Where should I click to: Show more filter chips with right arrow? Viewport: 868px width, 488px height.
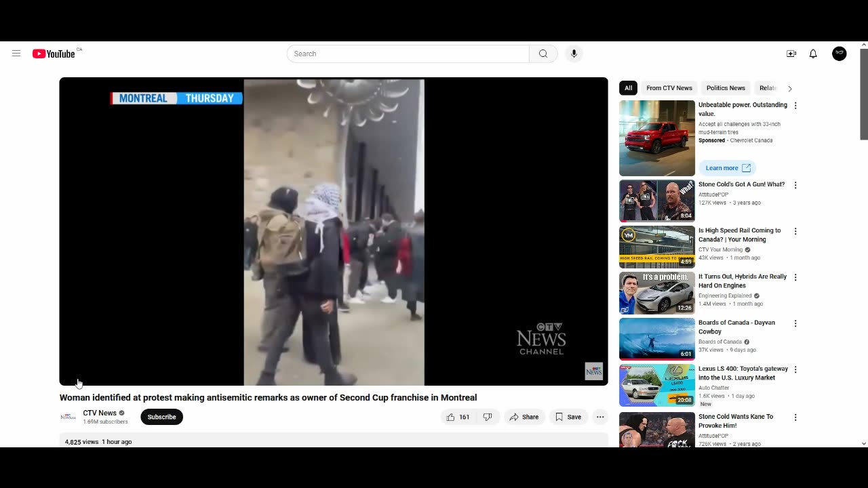789,88
